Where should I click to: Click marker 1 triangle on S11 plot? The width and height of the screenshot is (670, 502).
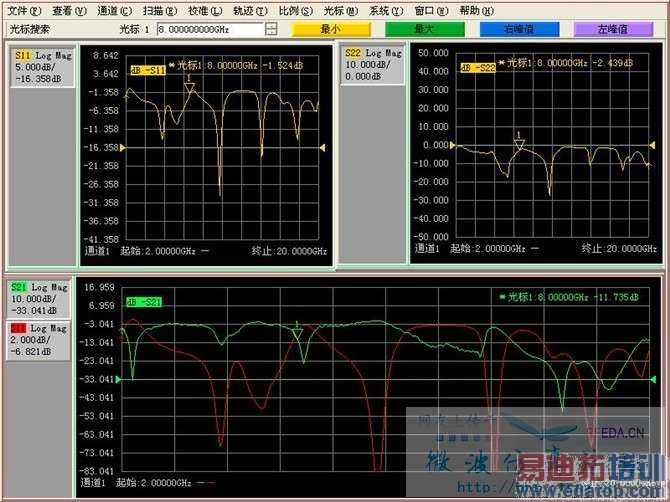click(189, 88)
